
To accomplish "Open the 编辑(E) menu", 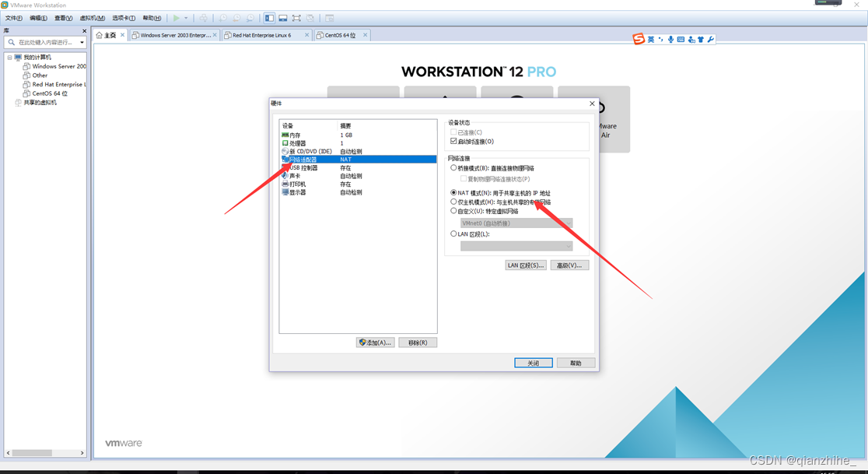I will (38, 18).
